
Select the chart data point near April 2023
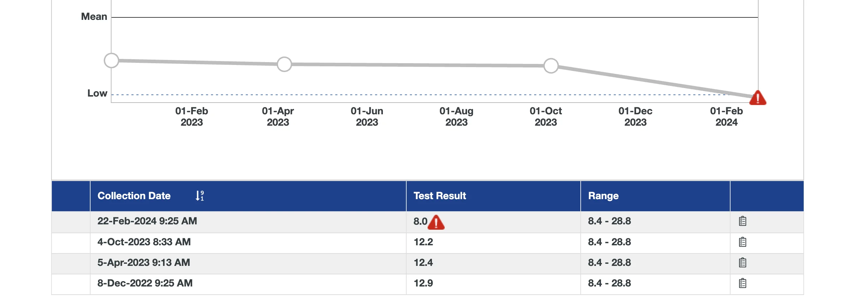284,64
